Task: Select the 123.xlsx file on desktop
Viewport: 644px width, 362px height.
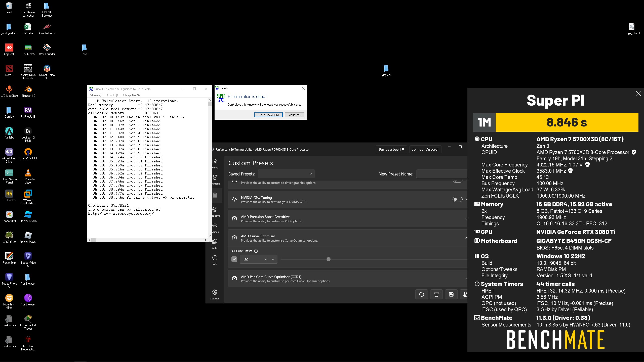Action: click(x=28, y=29)
